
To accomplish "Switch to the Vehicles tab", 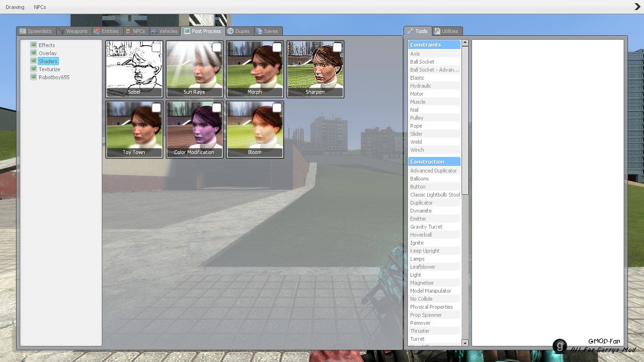I will click(165, 31).
